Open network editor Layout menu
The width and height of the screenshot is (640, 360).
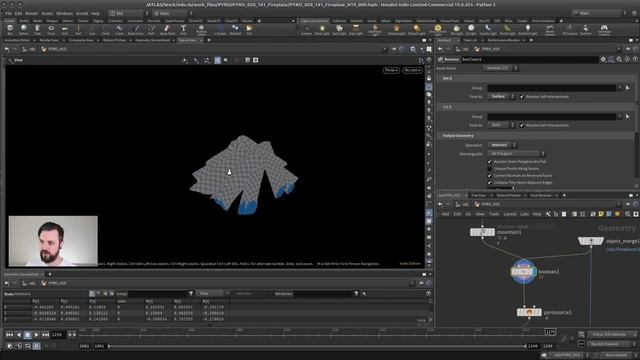point(509,214)
